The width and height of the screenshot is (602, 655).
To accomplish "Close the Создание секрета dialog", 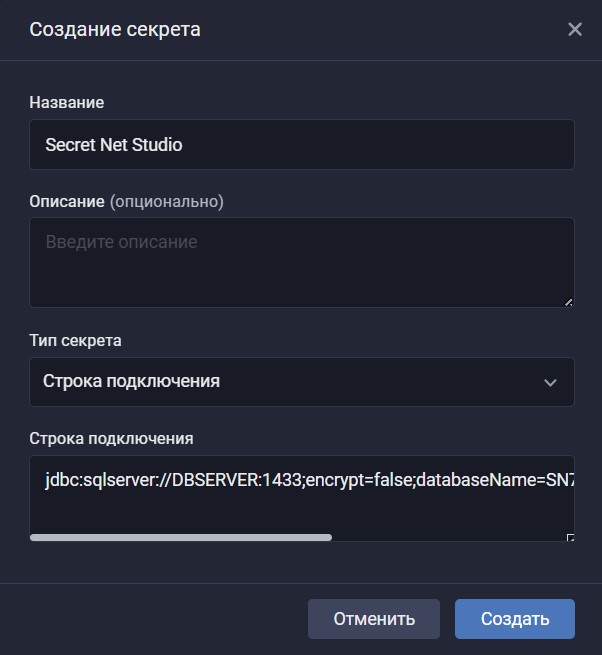I will coord(575,29).
